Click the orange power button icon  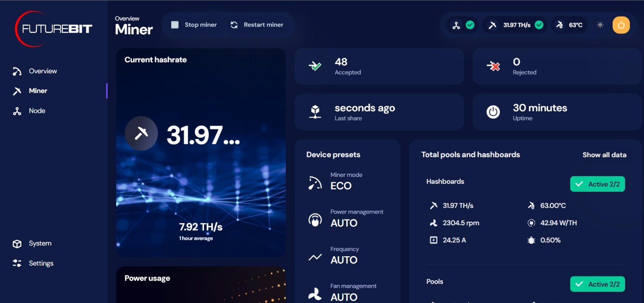pyautogui.click(x=621, y=25)
